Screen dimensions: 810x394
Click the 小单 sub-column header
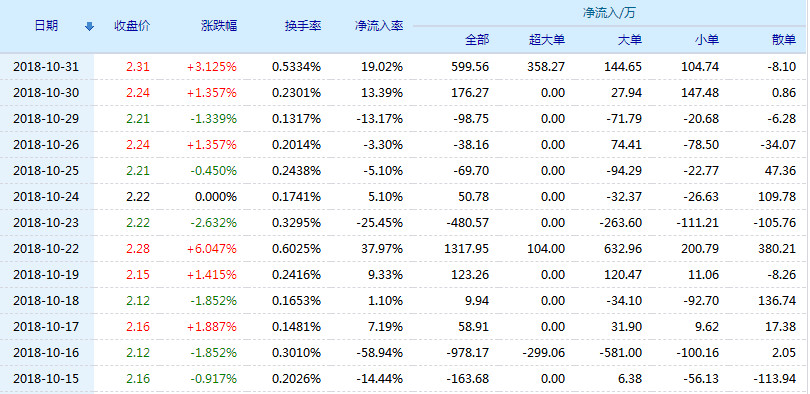pyautogui.click(x=707, y=40)
